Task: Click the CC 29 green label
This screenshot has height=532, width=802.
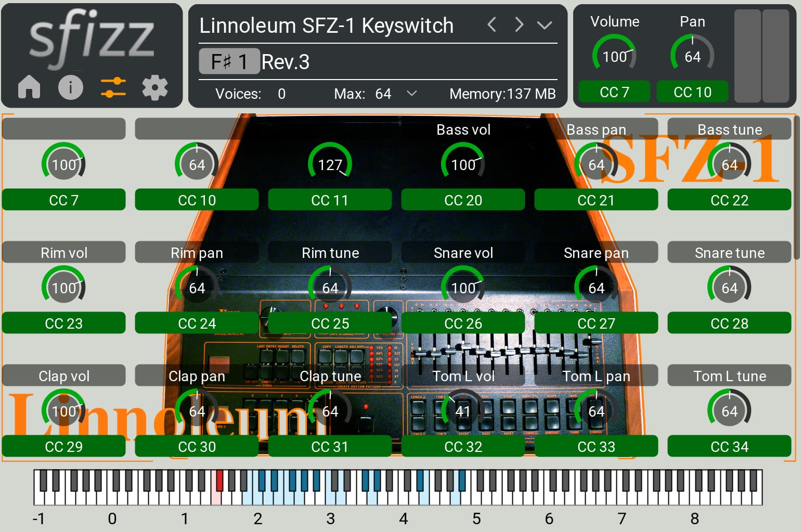Action: (63, 446)
